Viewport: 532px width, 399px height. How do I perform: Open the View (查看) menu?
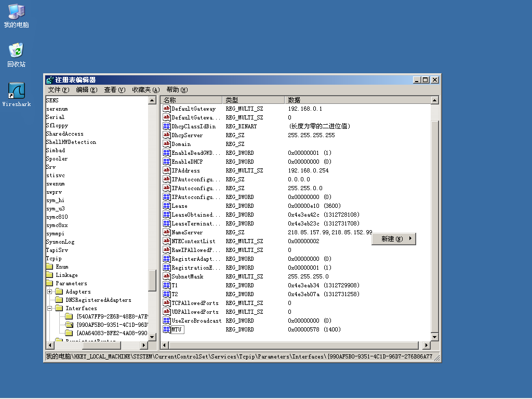[x=115, y=89]
